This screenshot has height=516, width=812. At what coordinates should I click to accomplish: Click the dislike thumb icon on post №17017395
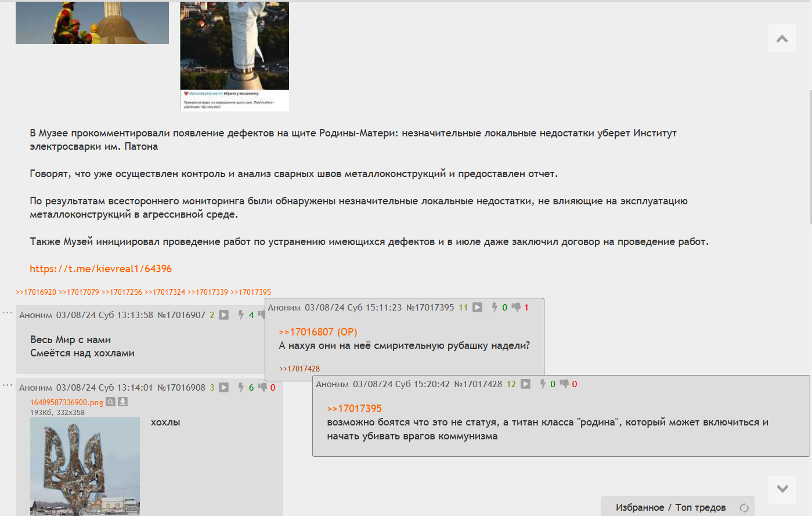coord(516,308)
